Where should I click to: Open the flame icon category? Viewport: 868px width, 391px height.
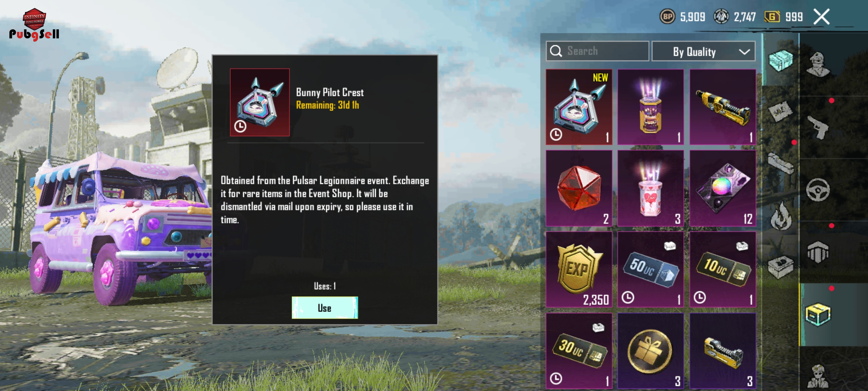pos(781,216)
